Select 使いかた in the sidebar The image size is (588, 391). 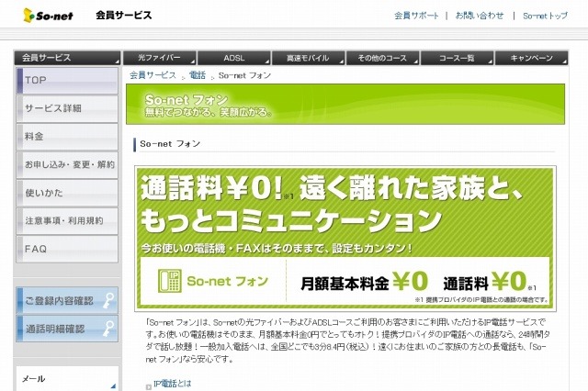67,193
